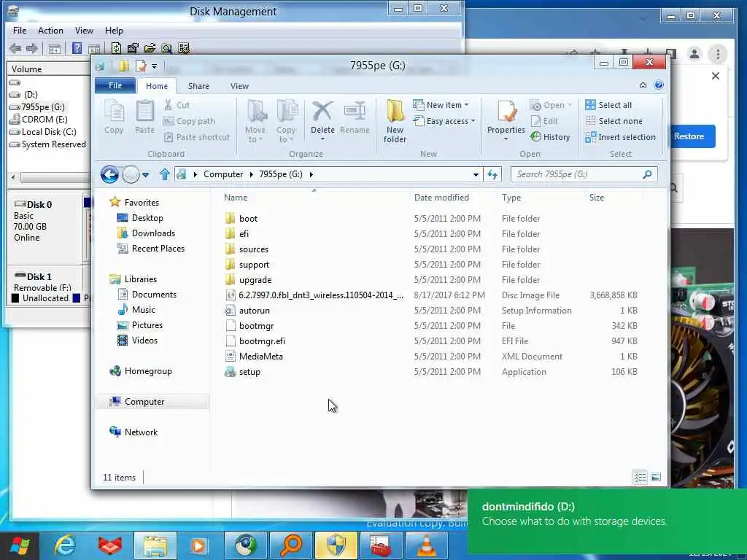747x560 pixels.
Task: Go back with the Back arrow
Action: [109, 174]
